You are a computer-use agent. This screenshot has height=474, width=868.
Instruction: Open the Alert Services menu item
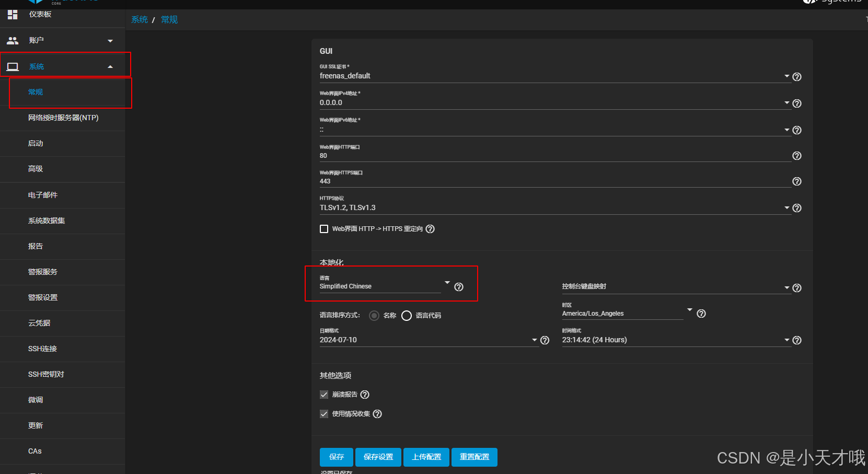[x=63, y=272]
